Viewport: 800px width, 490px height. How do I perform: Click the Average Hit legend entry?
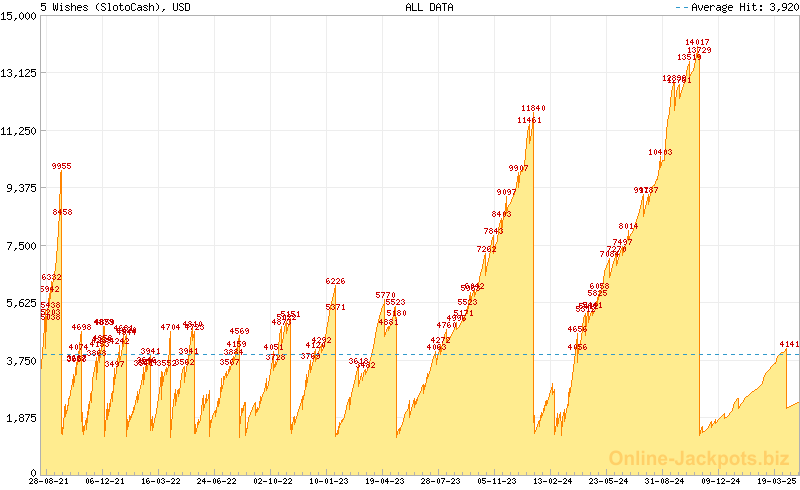737,7
